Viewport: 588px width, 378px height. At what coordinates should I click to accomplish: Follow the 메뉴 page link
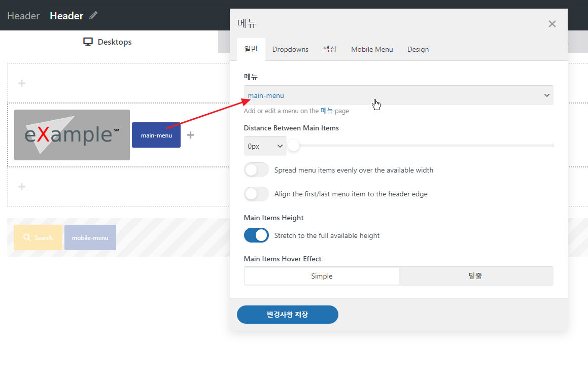327,111
